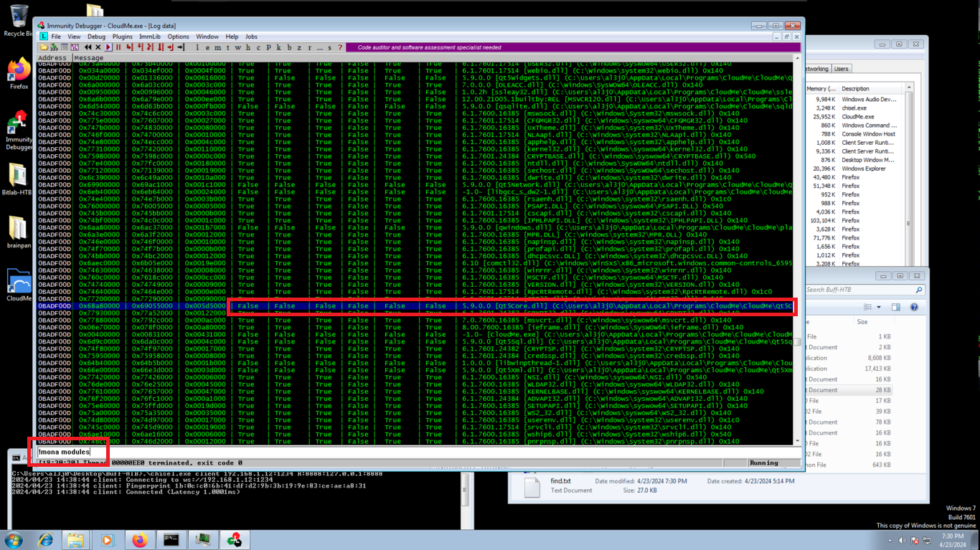The width and height of the screenshot is (980, 550).
Task: Open the Window menu
Action: point(207,37)
